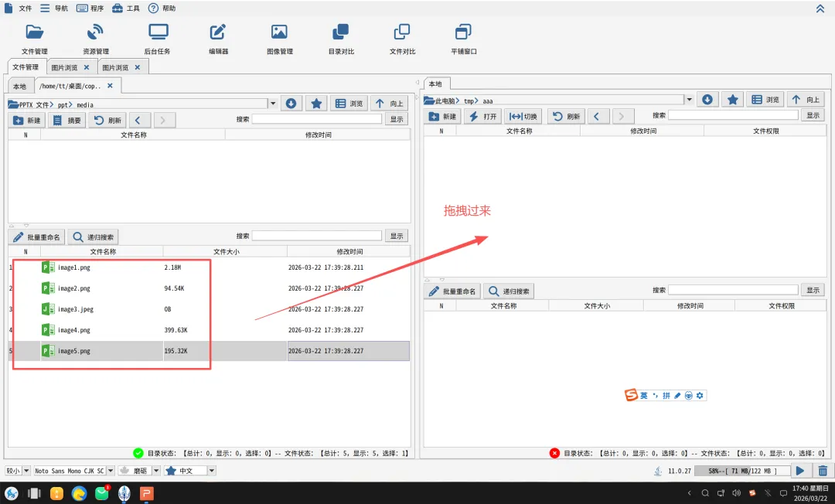Click the right pane 递归搜索 button
The image size is (835, 504).
point(509,291)
